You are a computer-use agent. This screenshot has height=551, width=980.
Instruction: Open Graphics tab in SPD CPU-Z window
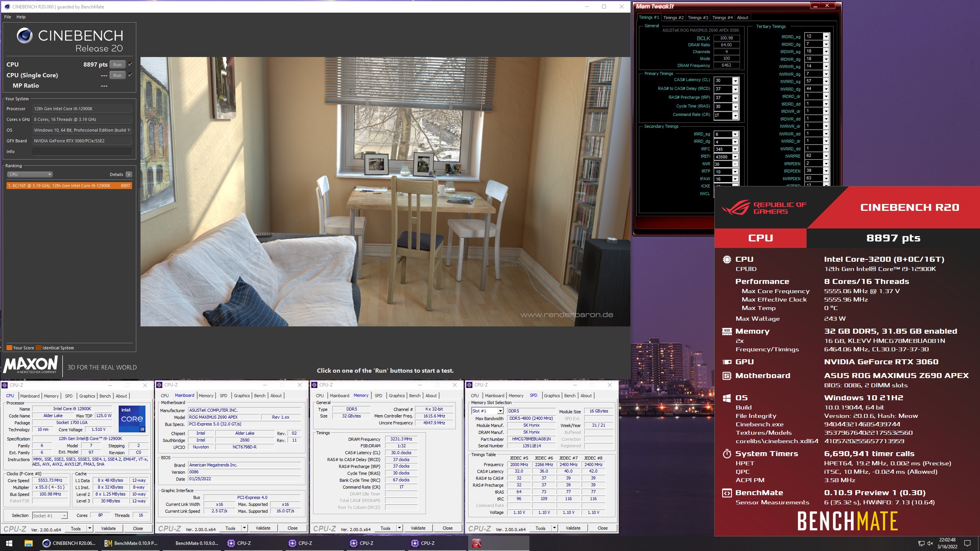pos(552,396)
